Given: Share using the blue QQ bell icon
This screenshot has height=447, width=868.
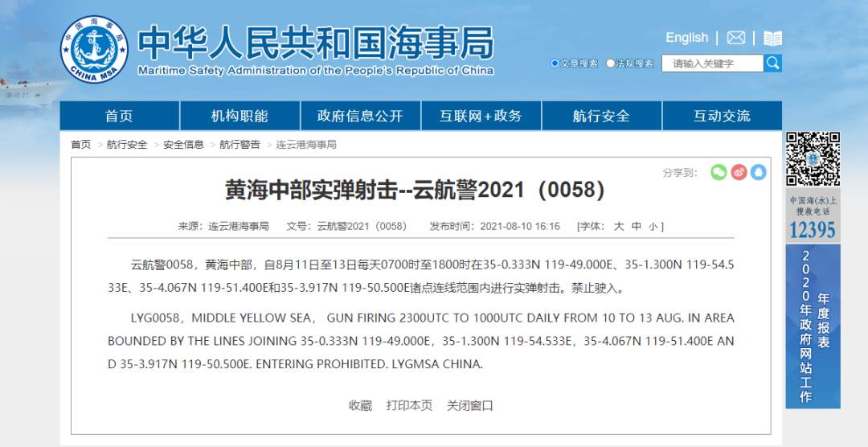Looking at the screenshot, I should tap(758, 172).
